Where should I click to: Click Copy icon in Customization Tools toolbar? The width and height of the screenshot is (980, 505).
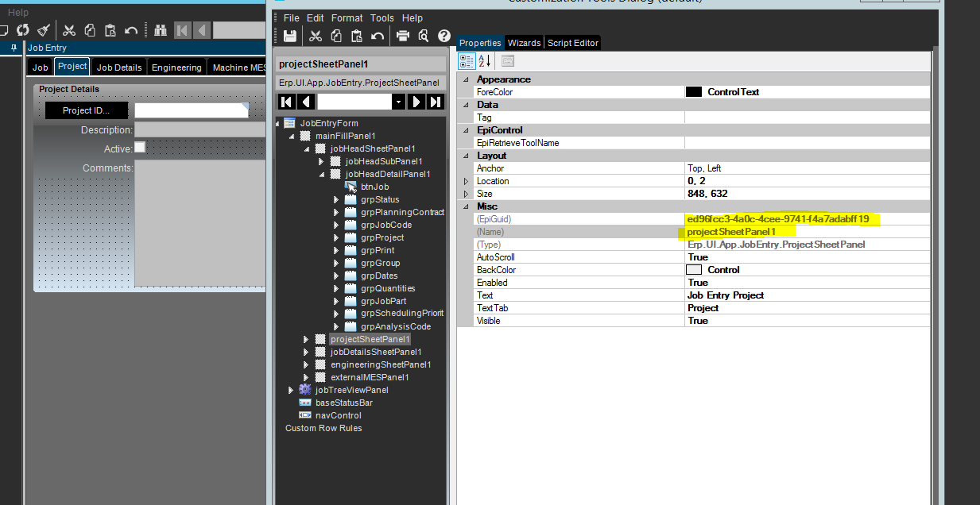click(x=336, y=36)
